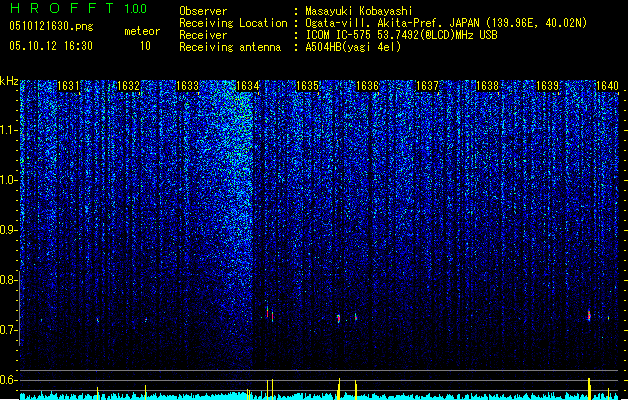Click the 1.0 kHz frequency axis label
This screenshot has height=400, width=629.
pyautogui.click(x=9, y=180)
